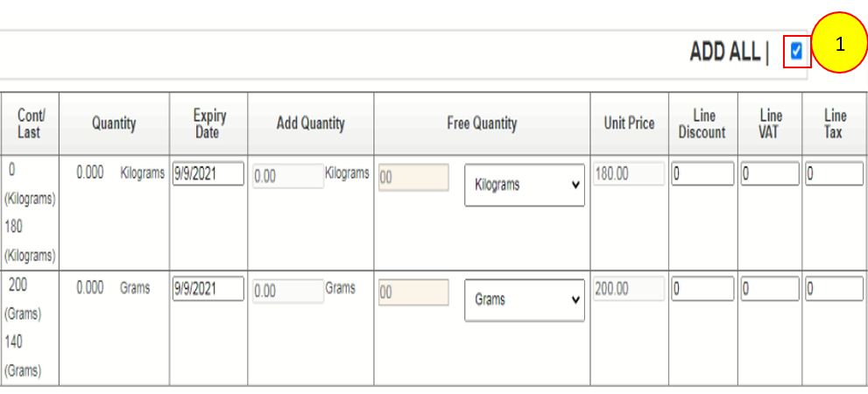The image size is (868, 394).
Task: Click the Free Quantity input in Kilograms row
Action: tap(413, 176)
